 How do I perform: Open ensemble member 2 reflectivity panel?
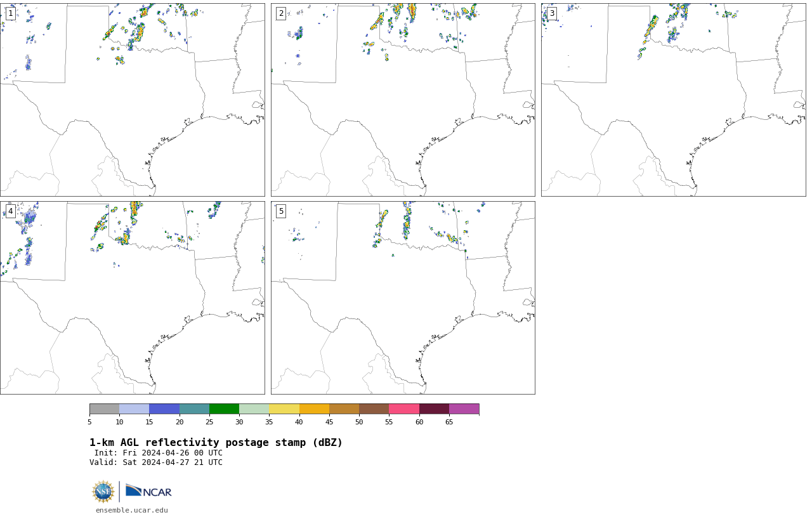[403, 100]
